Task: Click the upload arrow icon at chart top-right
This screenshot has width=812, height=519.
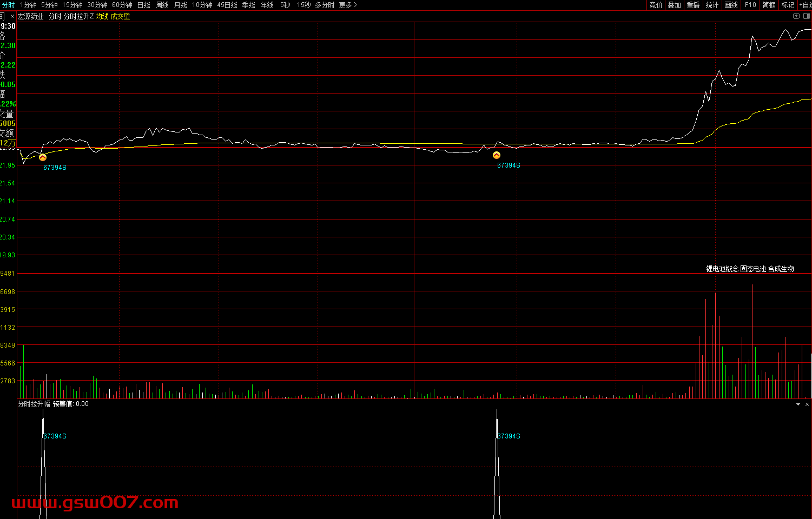Action: 796,16
